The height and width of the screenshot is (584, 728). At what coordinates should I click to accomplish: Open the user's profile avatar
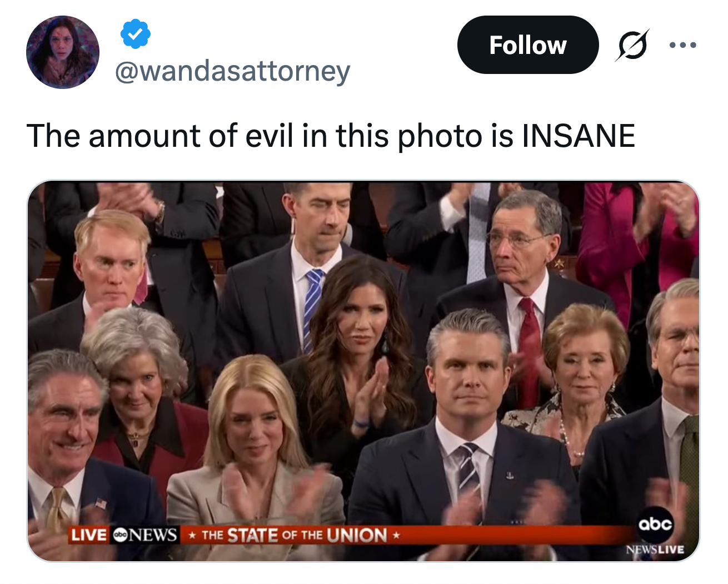pos(63,52)
